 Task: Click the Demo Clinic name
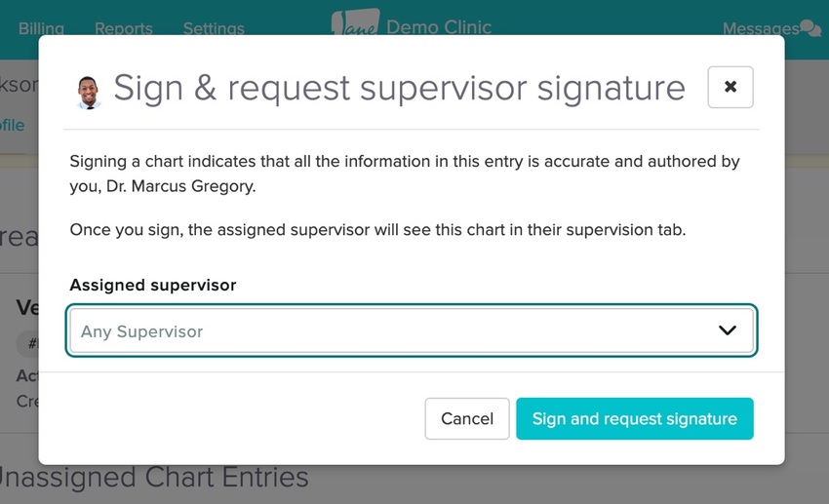point(439,26)
